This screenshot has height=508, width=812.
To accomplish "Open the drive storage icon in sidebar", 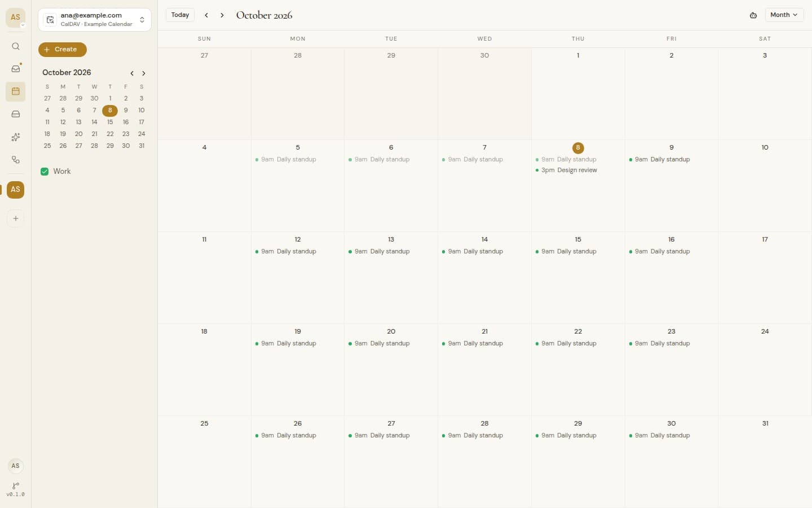I will 16,114.
